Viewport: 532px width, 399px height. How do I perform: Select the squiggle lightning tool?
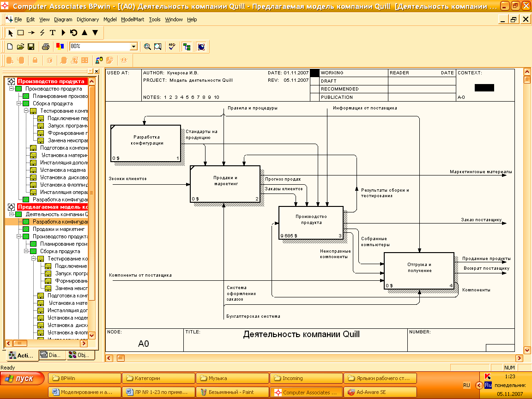click(x=42, y=33)
